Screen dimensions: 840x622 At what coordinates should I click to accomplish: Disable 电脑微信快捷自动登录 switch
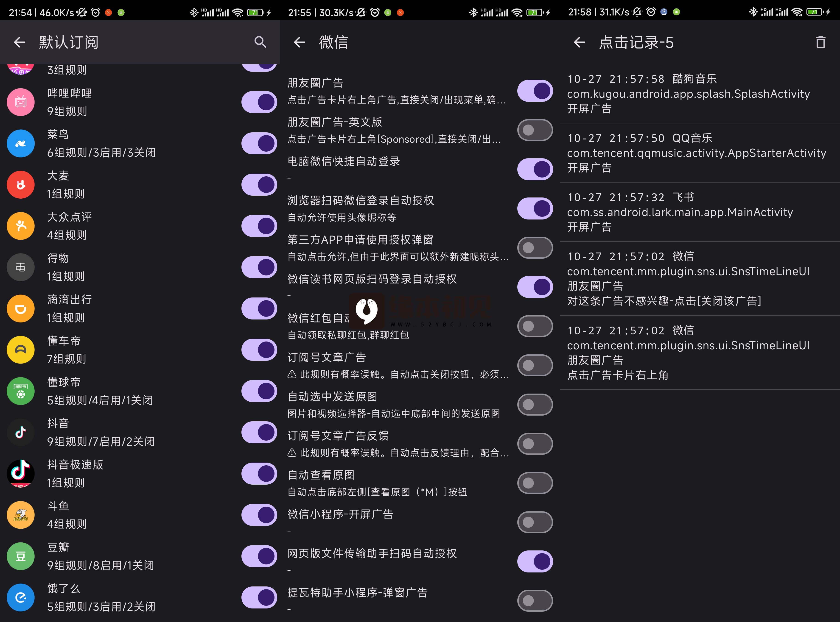[535, 169]
